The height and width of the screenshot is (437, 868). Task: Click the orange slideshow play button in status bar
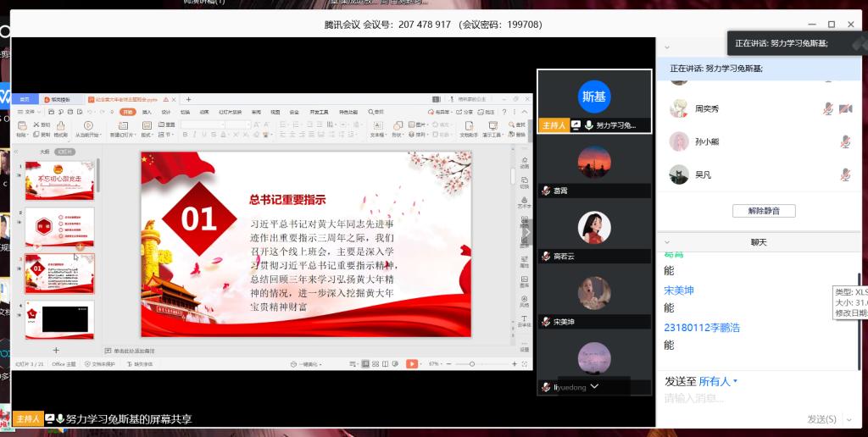(411, 363)
